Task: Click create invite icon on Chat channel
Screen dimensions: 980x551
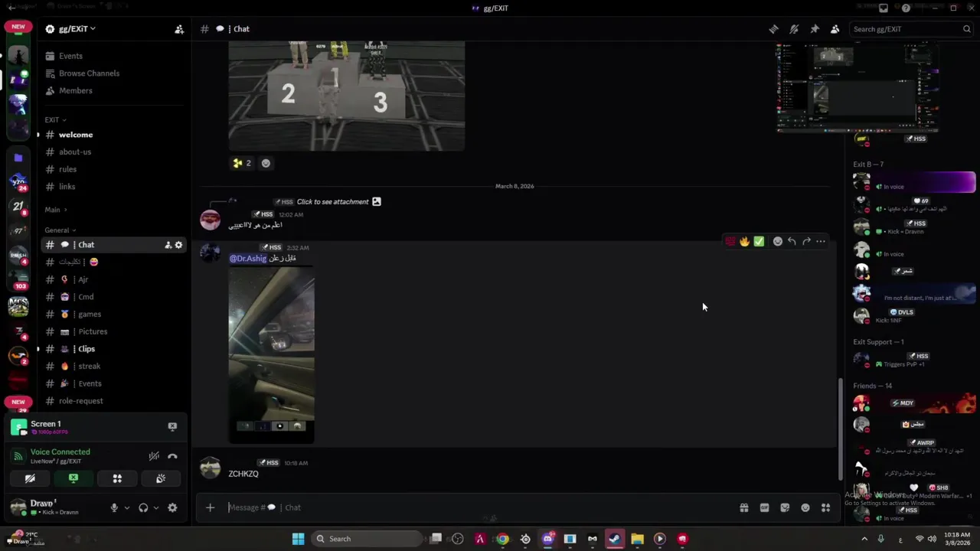Action: (168, 245)
